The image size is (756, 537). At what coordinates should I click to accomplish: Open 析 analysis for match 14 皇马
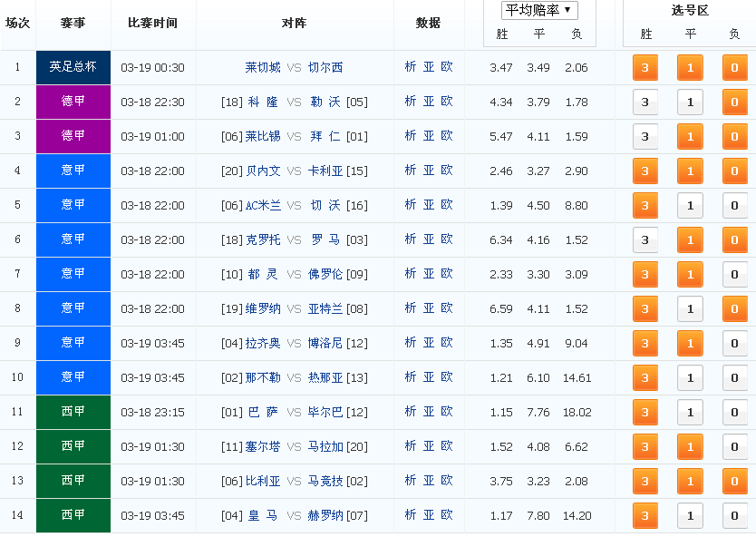coord(411,515)
